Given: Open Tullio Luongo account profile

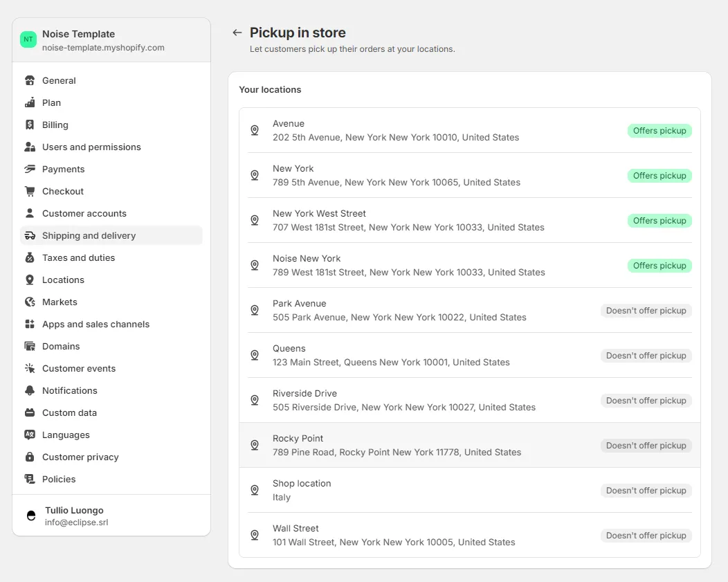Looking at the screenshot, I should [74, 516].
